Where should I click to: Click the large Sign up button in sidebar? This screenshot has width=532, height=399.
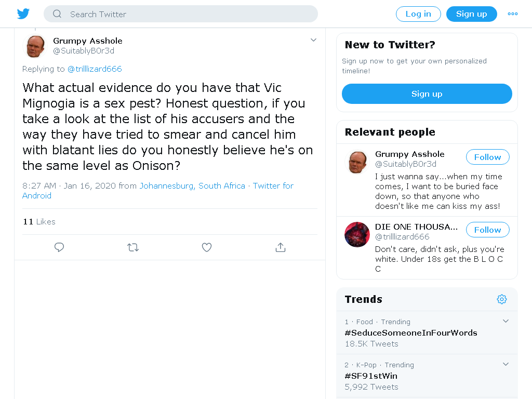(427, 94)
